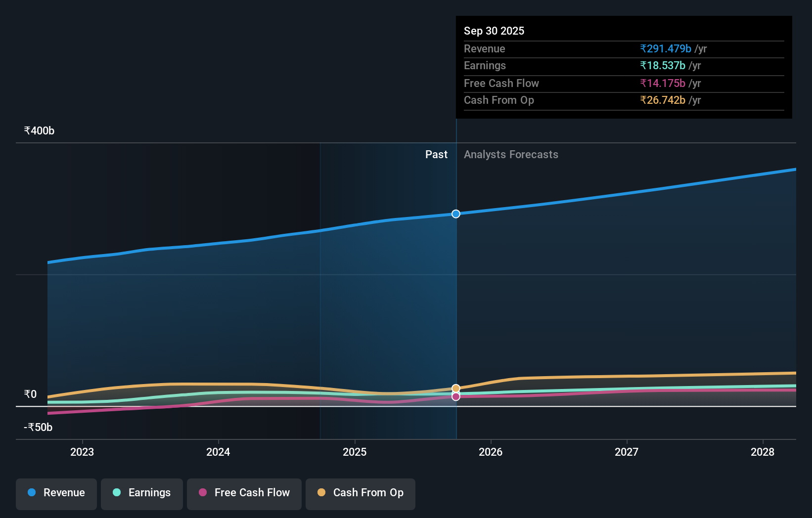Screen dimensions: 812x518
Task: Toggle the Free Cash Flow series visibility
Action: [244, 493]
